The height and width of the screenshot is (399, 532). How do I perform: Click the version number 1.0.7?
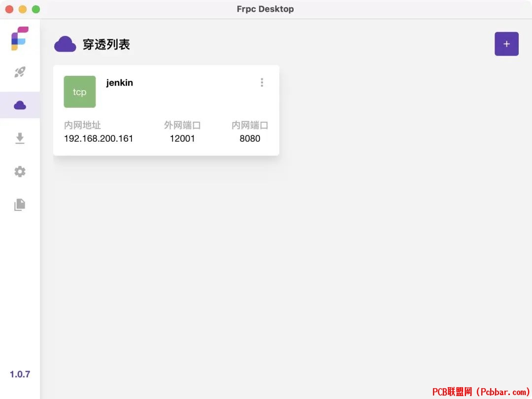(20, 374)
